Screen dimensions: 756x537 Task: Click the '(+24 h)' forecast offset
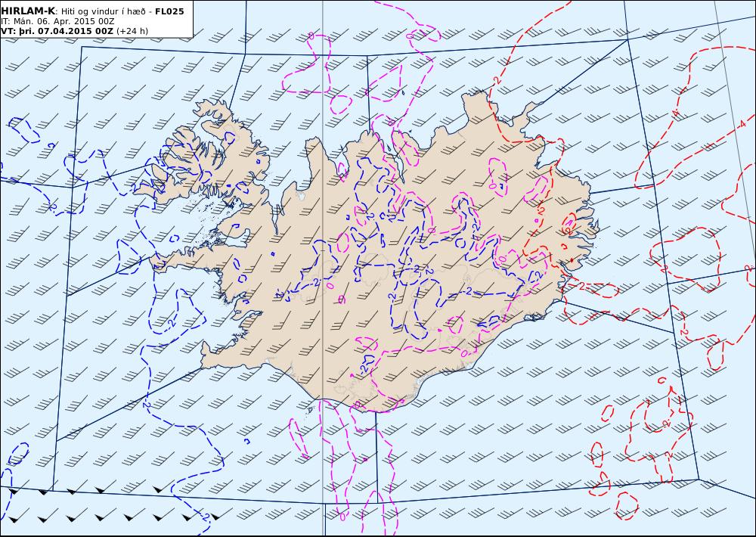(x=132, y=31)
